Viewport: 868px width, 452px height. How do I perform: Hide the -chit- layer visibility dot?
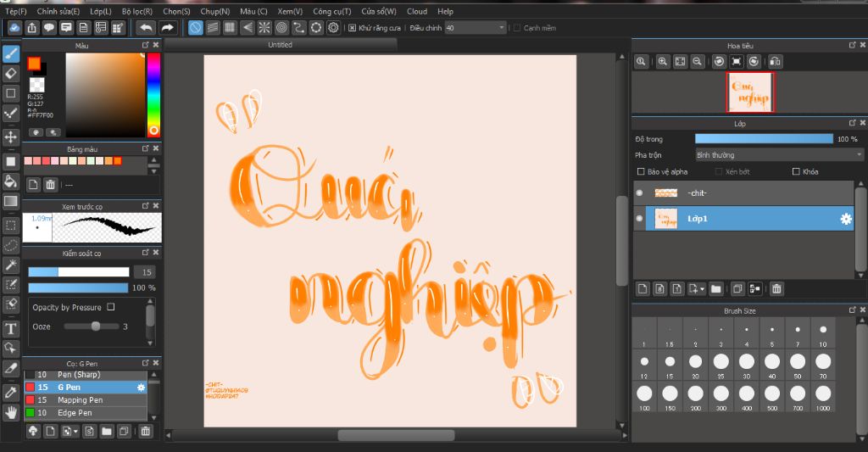click(640, 193)
